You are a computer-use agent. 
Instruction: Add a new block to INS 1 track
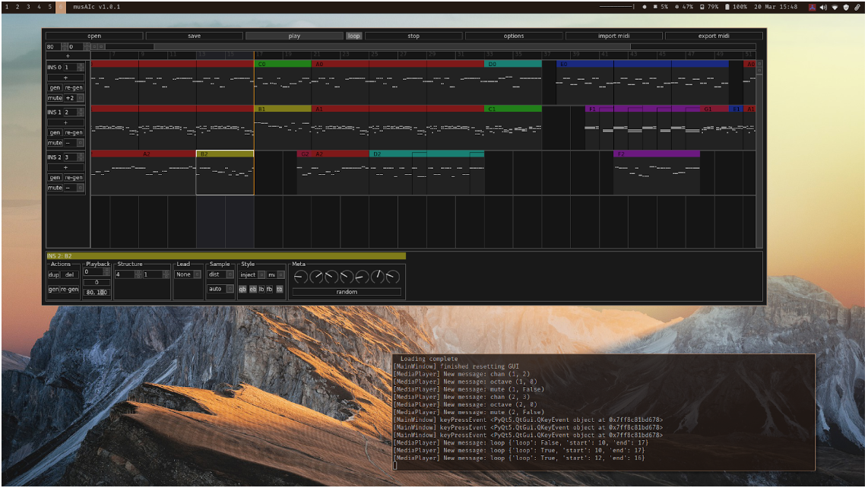(x=67, y=122)
